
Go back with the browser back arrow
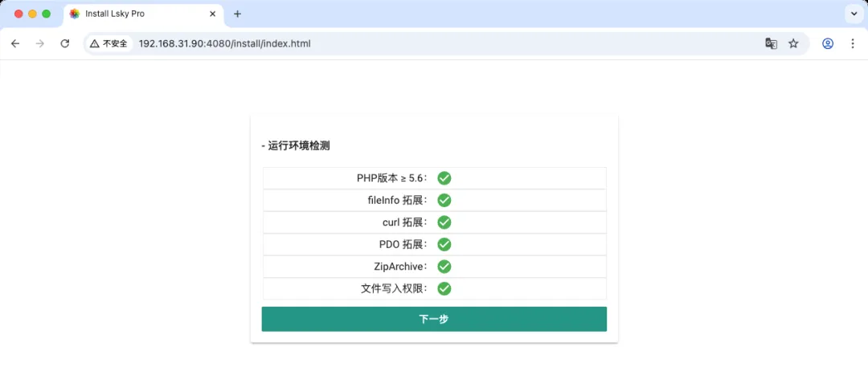click(x=15, y=43)
